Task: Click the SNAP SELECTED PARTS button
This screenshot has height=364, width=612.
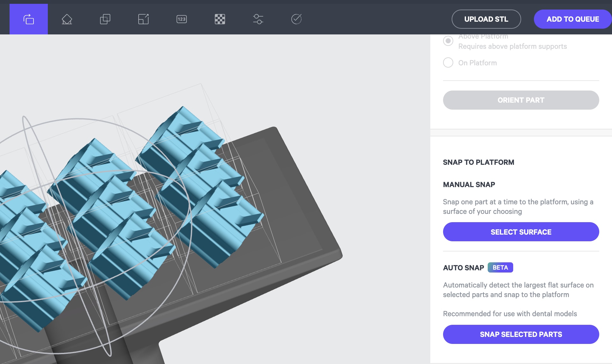Action: (521, 334)
